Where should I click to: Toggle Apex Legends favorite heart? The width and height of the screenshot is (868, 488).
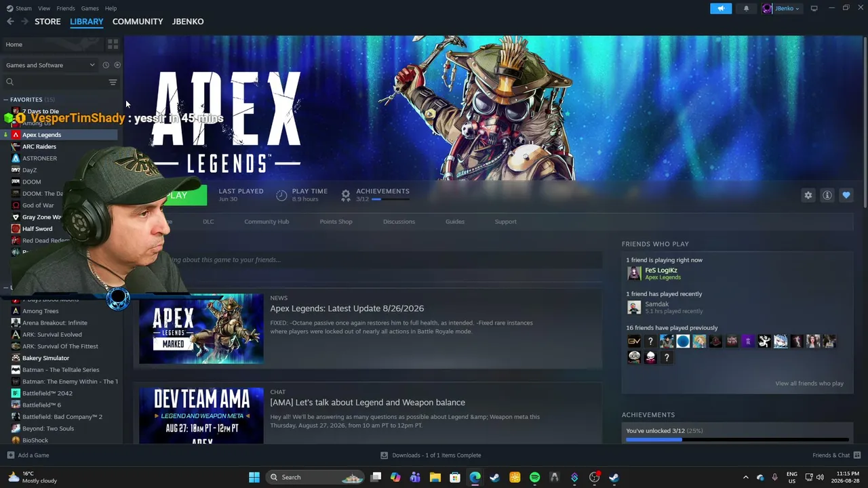(846, 195)
